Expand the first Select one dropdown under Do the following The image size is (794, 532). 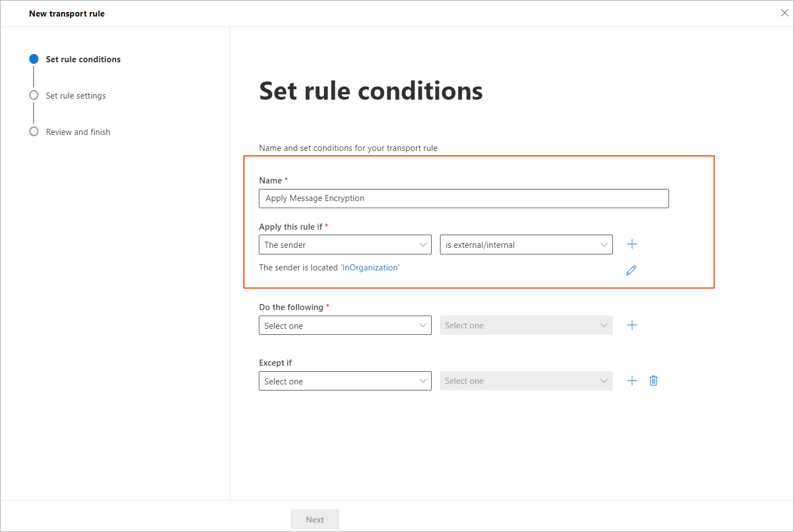pyautogui.click(x=345, y=325)
